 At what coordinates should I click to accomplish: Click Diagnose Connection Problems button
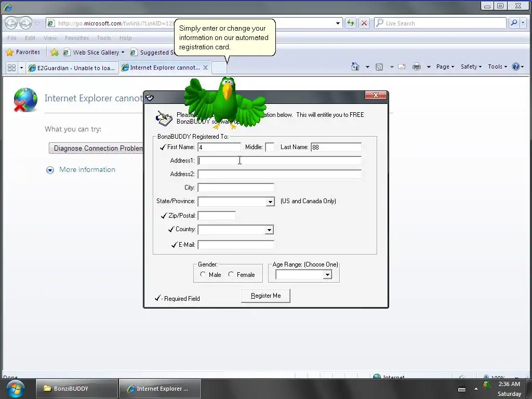click(x=96, y=148)
